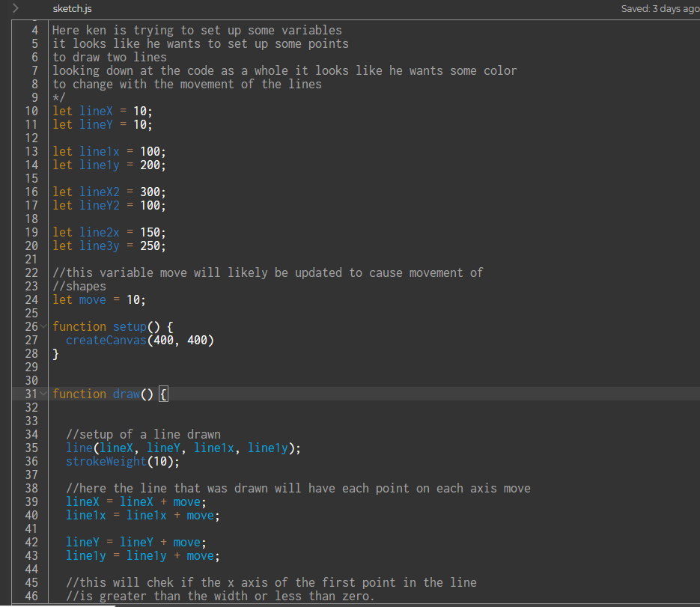Click the 'Here ken is trying' comment line

tap(196, 31)
